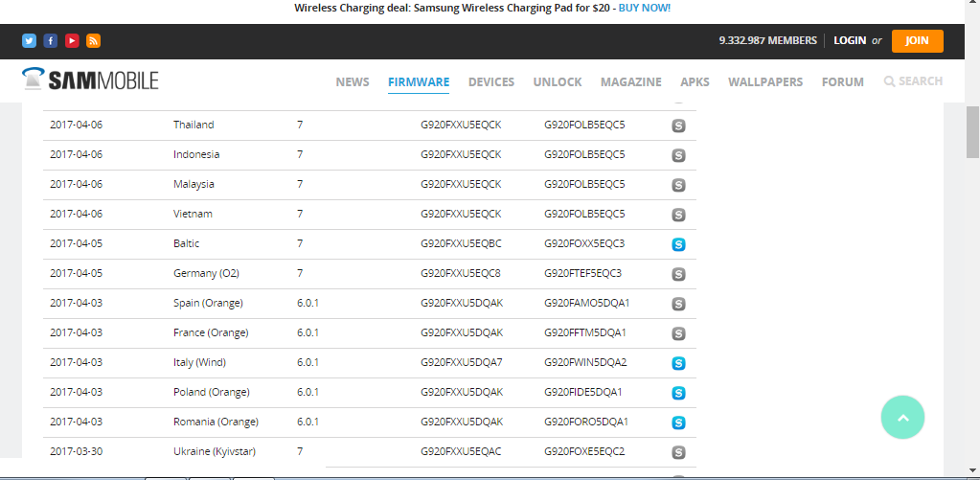Viewport: 980px width, 480px height.
Task: Open the MAGAZINE section
Action: pyautogui.click(x=631, y=81)
